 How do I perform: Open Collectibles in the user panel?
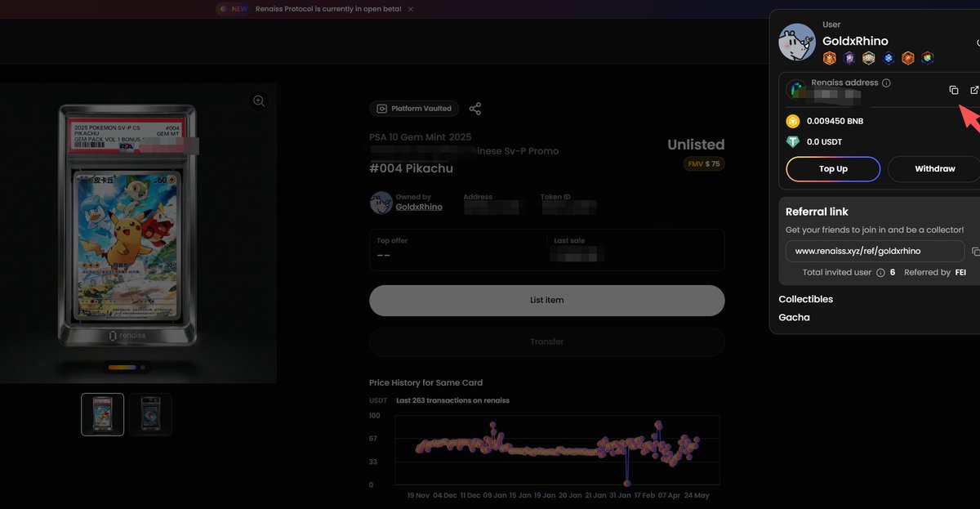(806, 299)
